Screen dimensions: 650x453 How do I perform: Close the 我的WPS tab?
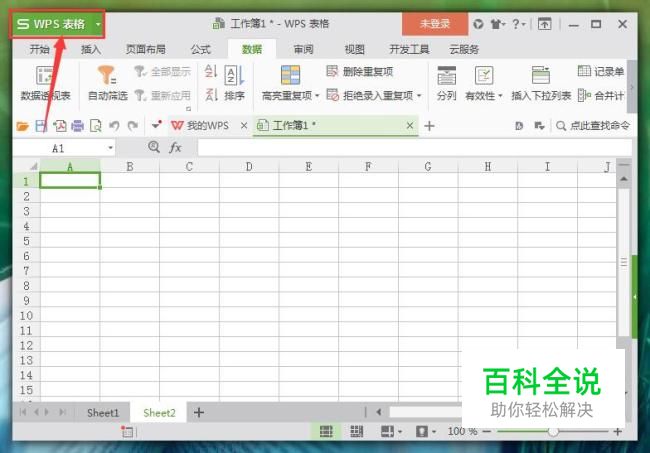coord(244,126)
